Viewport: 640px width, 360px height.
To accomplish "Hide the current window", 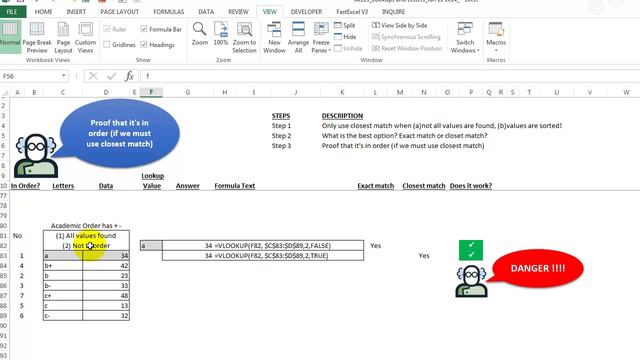I will [345, 37].
